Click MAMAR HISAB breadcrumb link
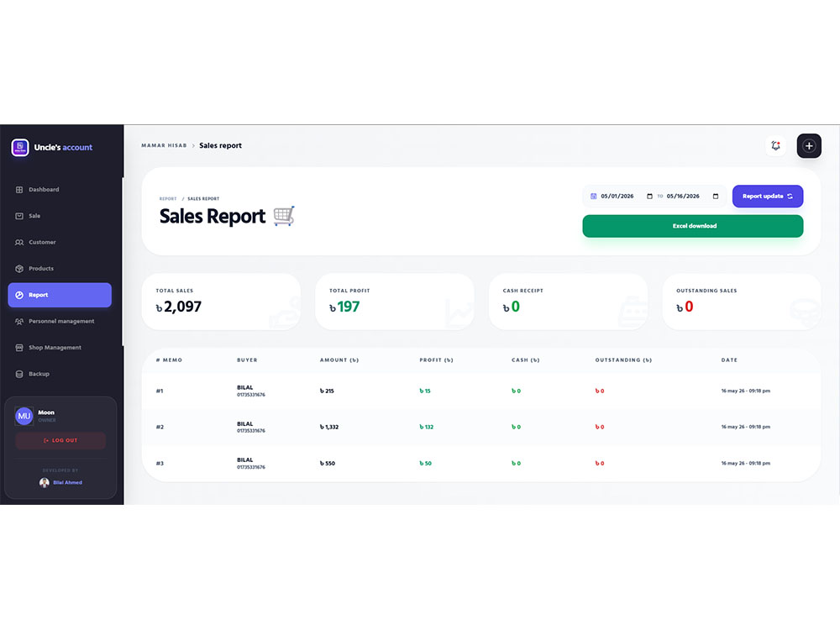840x630 pixels. pyautogui.click(x=164, y=145)
